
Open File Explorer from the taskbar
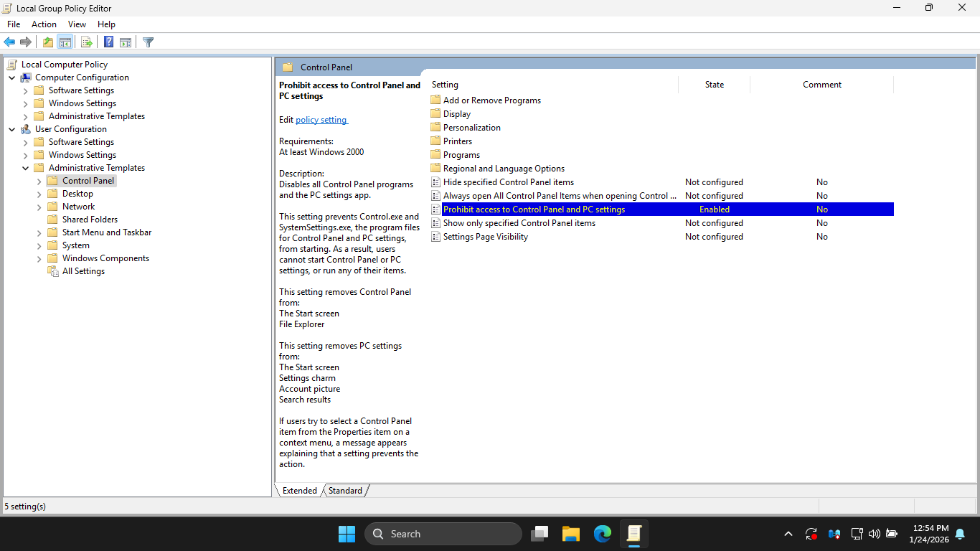pos(570,534)
